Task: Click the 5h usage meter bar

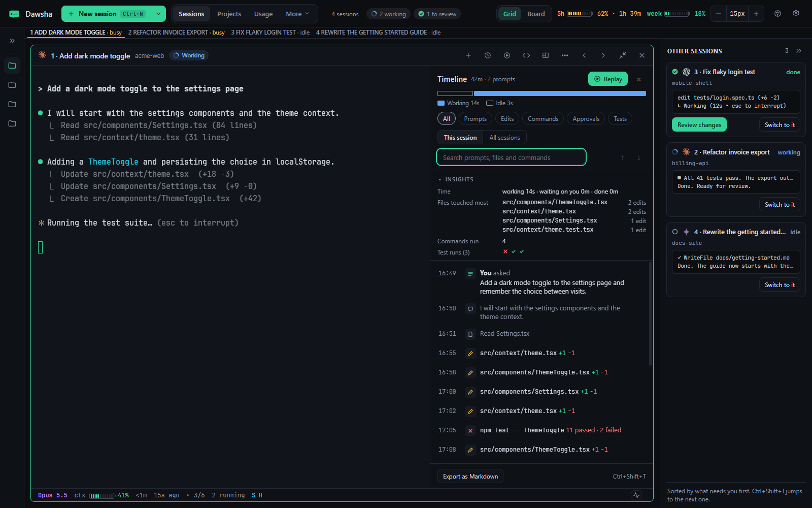Action: pyautogui.click(x=580, y=14)
